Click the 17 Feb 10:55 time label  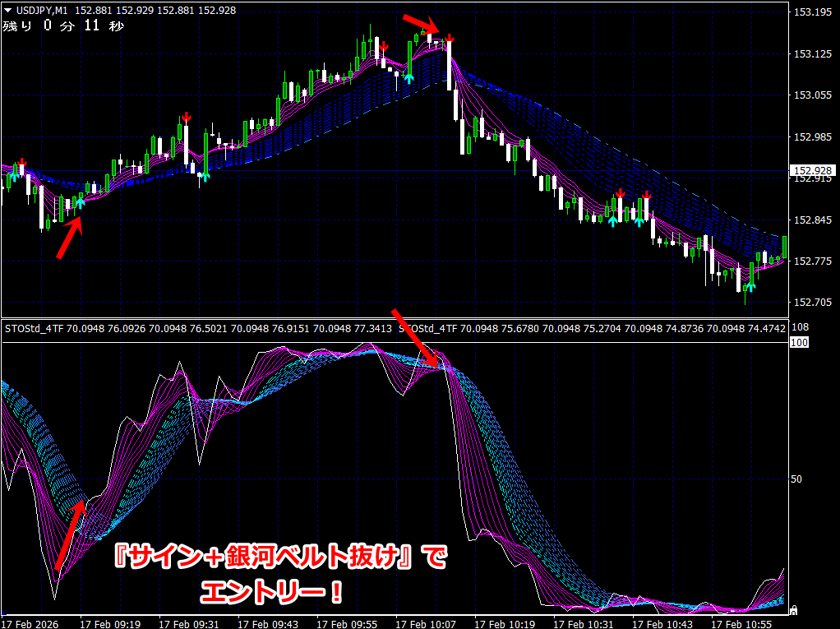coord(741,623)
